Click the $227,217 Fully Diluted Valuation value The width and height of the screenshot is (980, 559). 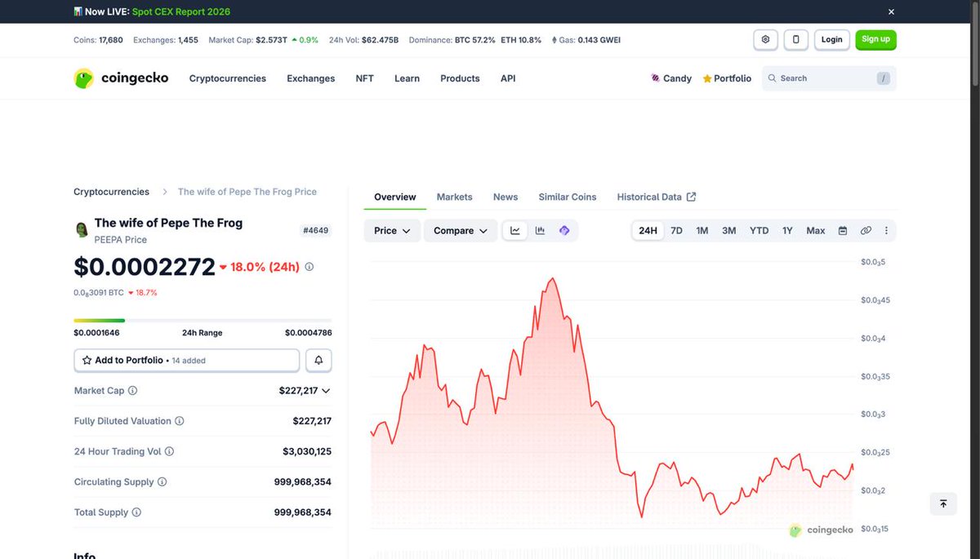312,421
